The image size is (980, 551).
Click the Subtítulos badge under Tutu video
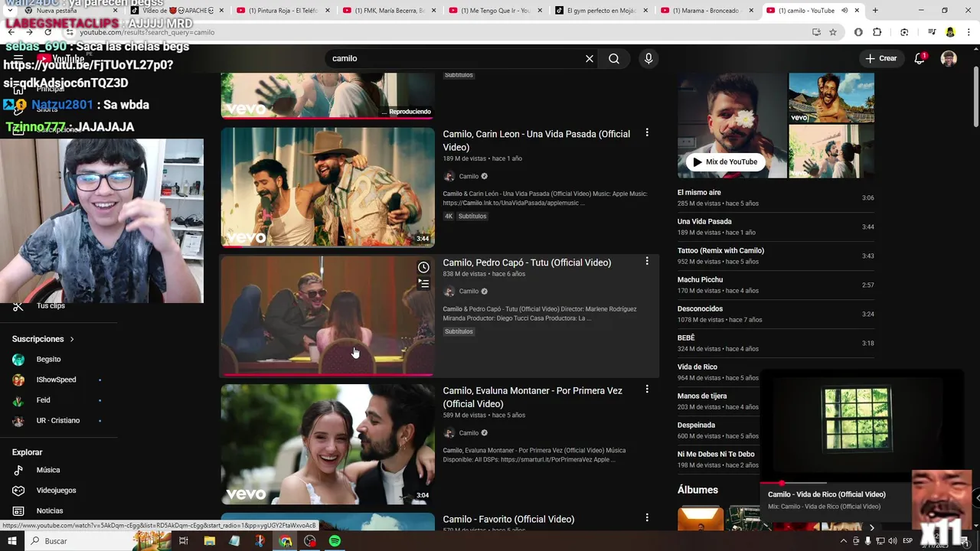(x=459, y=331)
